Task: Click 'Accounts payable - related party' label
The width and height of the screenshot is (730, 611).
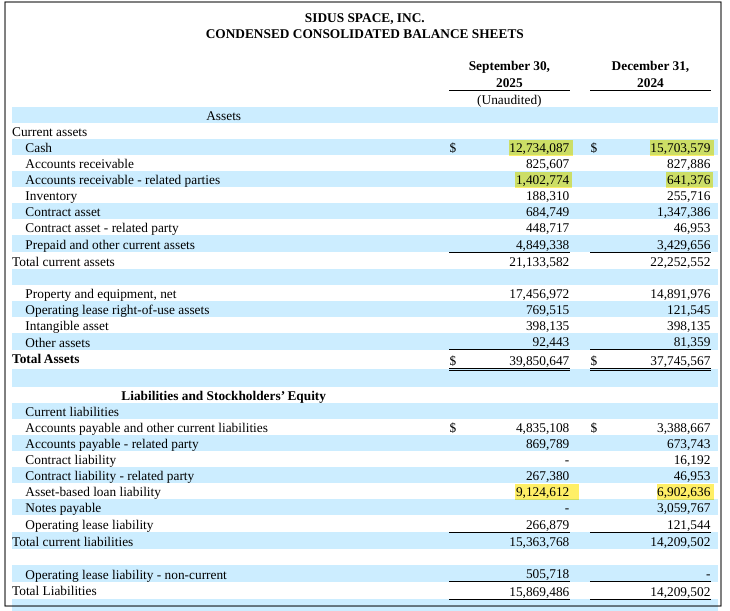Action: (x=112, y=444)
